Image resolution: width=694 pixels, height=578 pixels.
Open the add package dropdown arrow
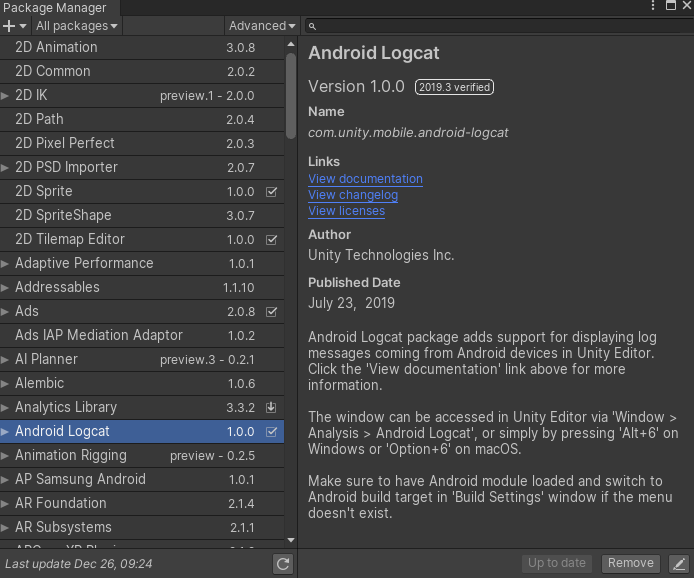pyautogui.click(x=23, y=27)
